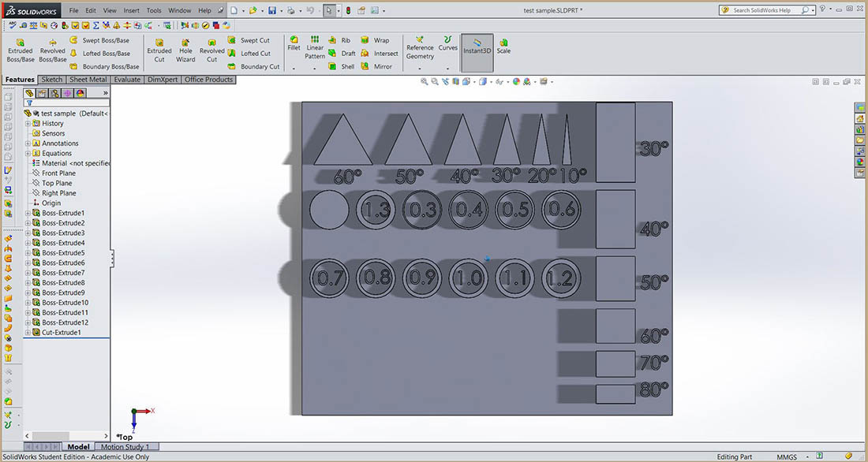Open the Fillet dropdown arrow

(294, 69)
